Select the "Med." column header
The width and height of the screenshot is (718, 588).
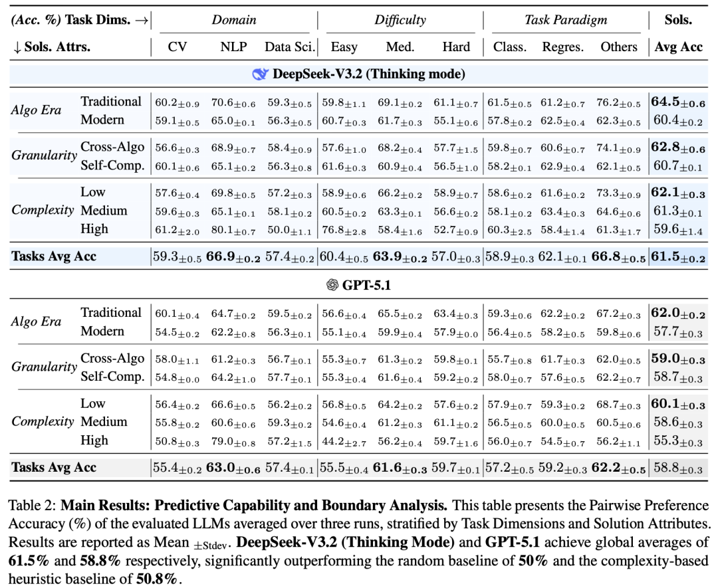400,47
